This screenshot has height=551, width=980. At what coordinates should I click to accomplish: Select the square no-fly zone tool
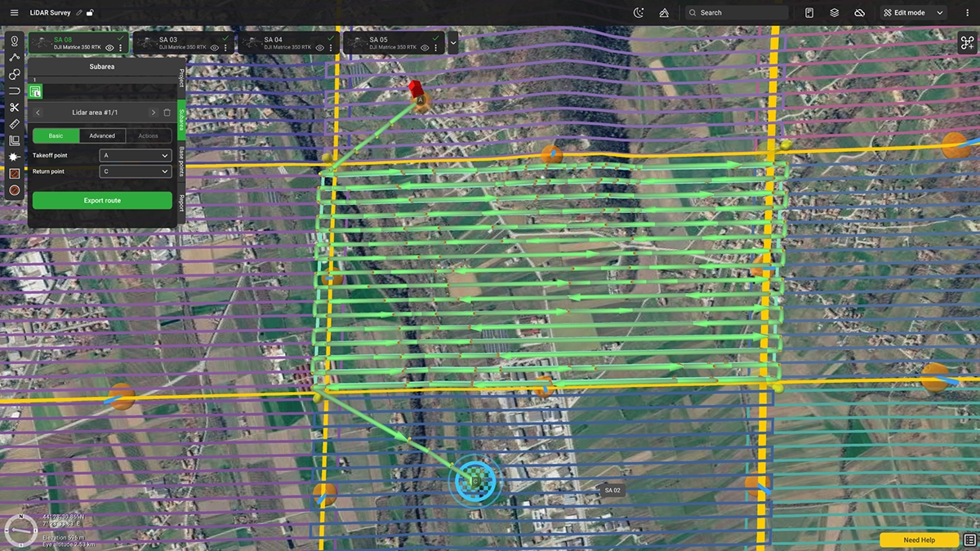pos(14,174)
